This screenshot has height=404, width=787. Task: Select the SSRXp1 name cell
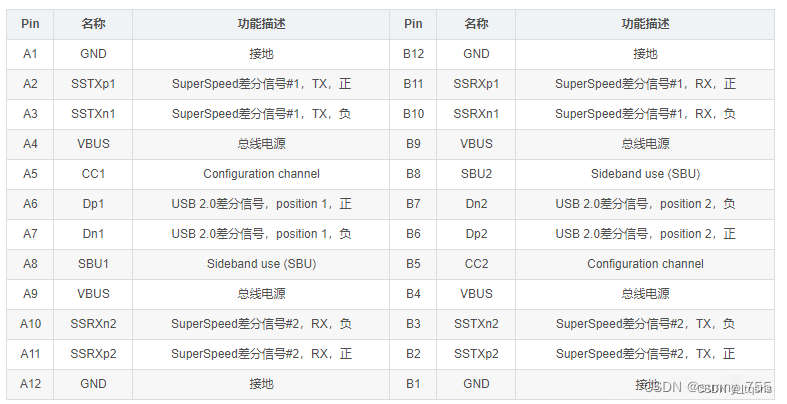coord(476,84)
